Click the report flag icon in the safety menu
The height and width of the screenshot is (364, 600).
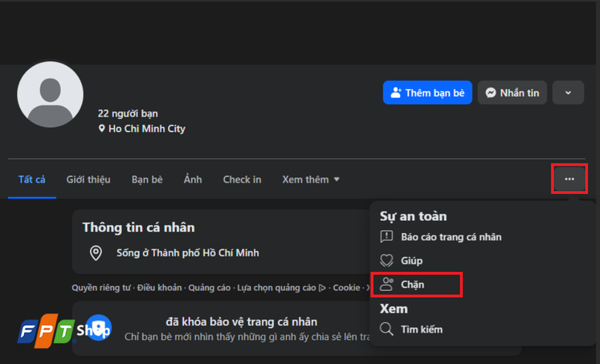pos(386,237)
